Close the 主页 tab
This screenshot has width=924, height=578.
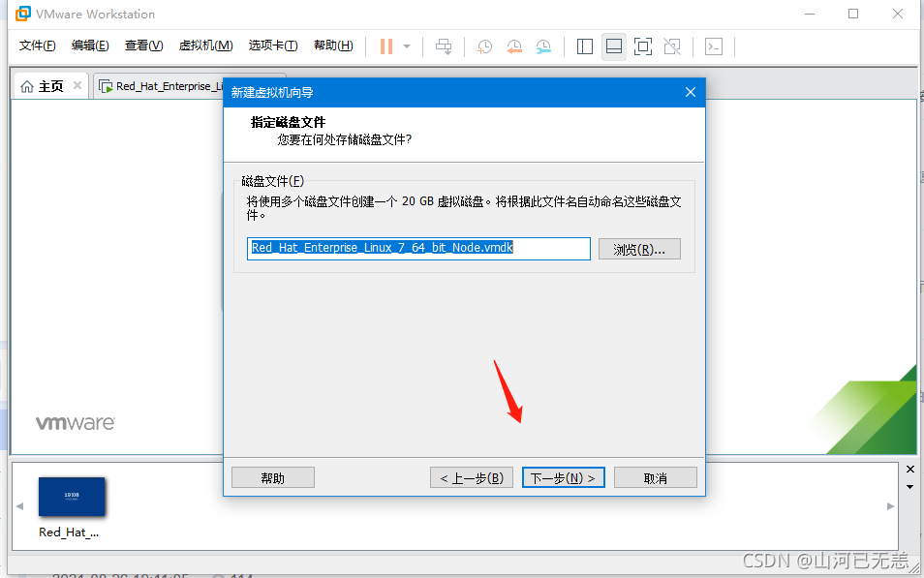(77, 85)
